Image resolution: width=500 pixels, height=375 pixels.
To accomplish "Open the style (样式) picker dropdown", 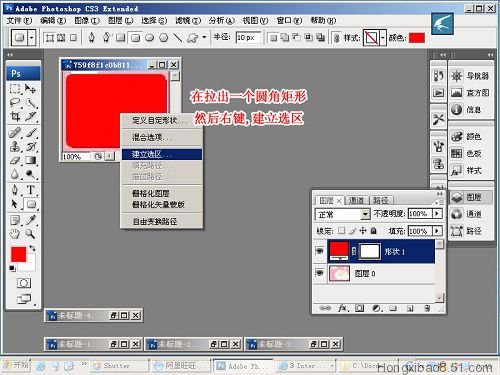I will pos(383,38).
